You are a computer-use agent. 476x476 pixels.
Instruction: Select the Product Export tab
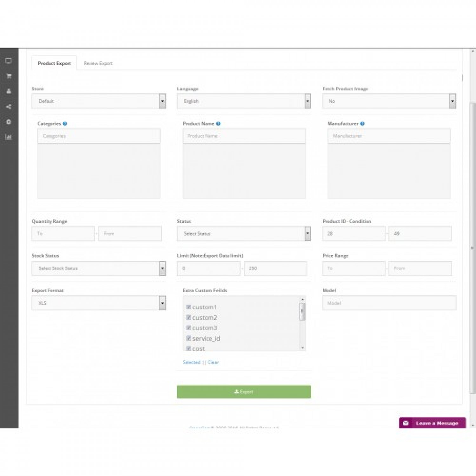click(54, 63)
